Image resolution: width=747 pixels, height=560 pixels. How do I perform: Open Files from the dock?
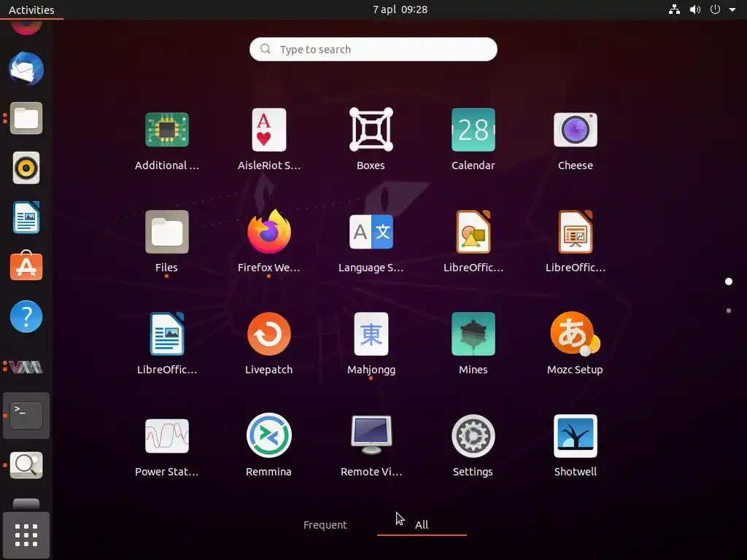(x=26, y=118)
